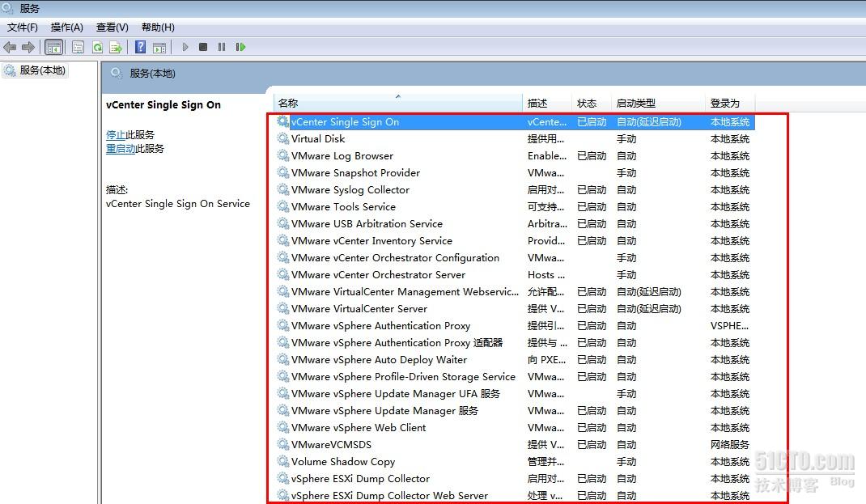Click the 停止 link to stop service

pos(116,134)
